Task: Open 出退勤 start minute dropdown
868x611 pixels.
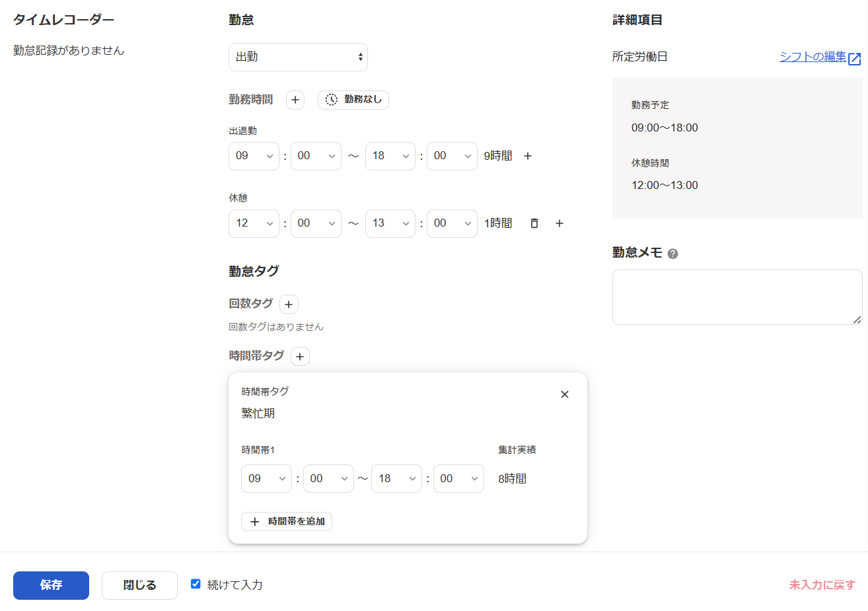Action: (x=316, y=156)
